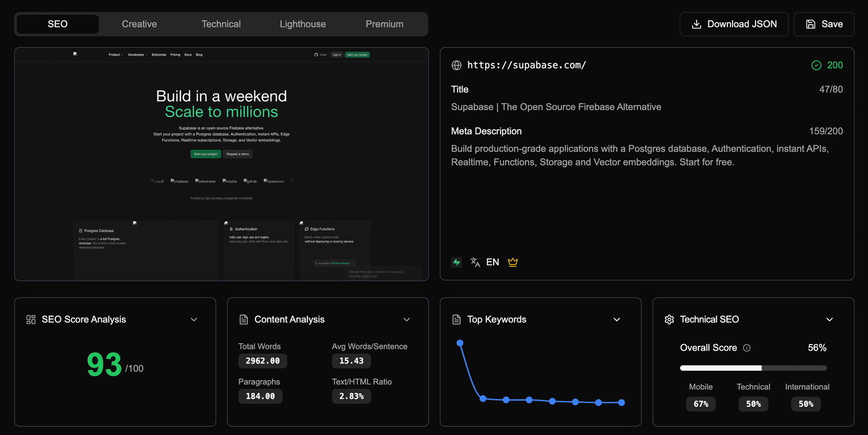This screenshot has height=435, width=868.
Task: Click the document icon beside Content Analysis
Action: coord(244,320)
